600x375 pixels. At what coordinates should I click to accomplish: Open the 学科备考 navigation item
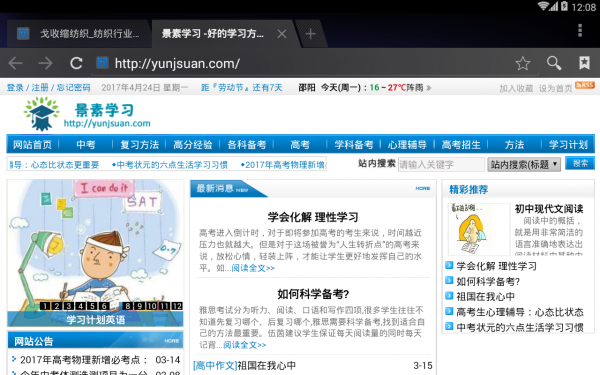354,145
